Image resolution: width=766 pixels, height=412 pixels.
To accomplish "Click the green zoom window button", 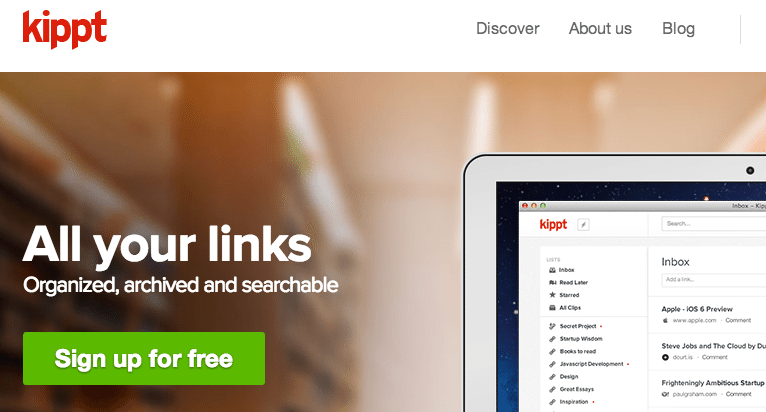I will pyautogui.click(x=543, y=206).
